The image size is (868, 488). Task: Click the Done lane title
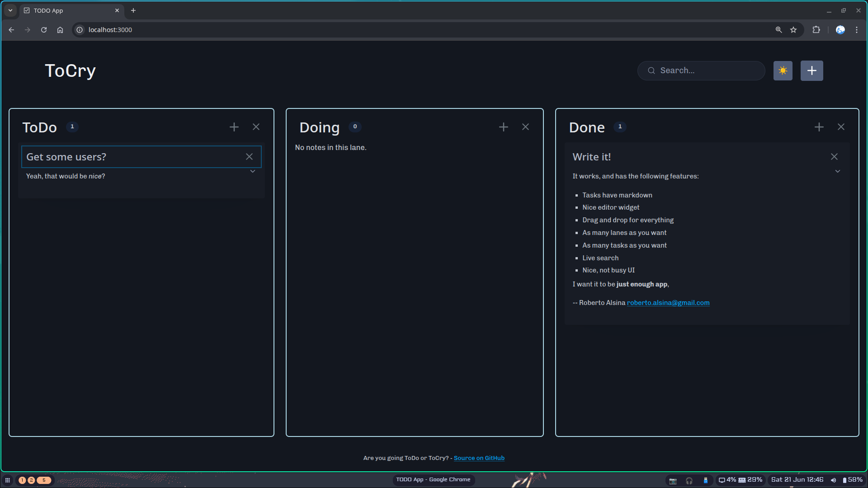coord(586,127)
